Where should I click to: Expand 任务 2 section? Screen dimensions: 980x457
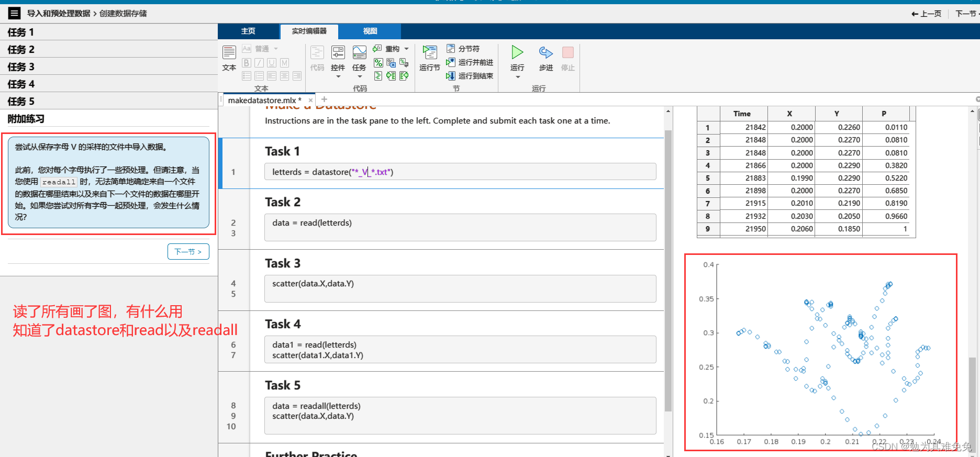tap(109, 49)
